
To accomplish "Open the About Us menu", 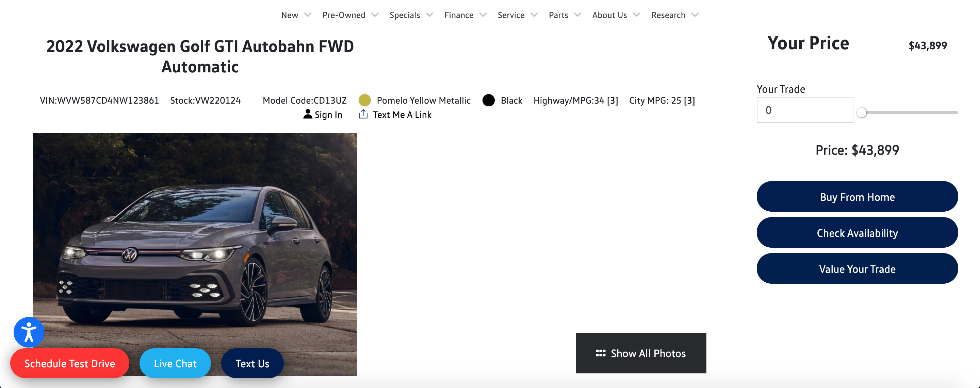I will click(x=609, y=15).
